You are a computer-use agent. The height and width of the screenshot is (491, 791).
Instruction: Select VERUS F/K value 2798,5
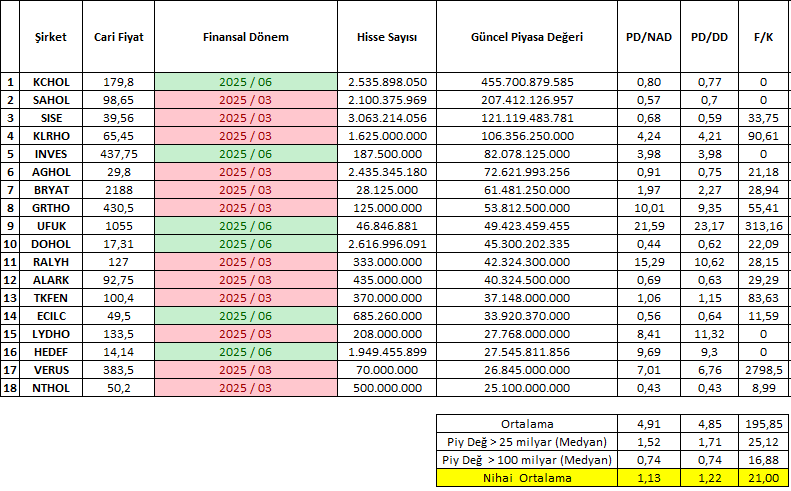tap(765, 369)
